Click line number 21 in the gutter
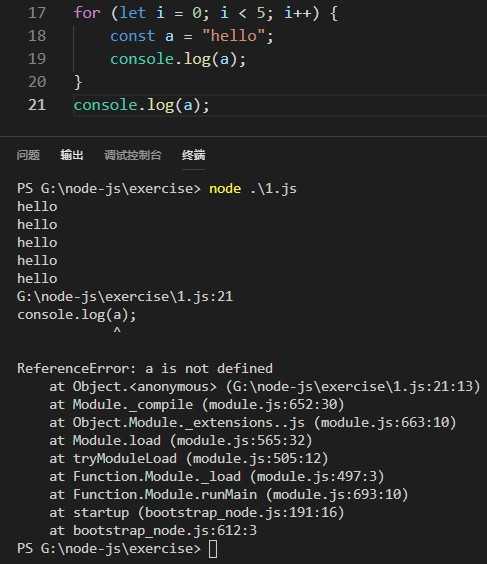This screenshot has height=564, width=487. point(37,105)
